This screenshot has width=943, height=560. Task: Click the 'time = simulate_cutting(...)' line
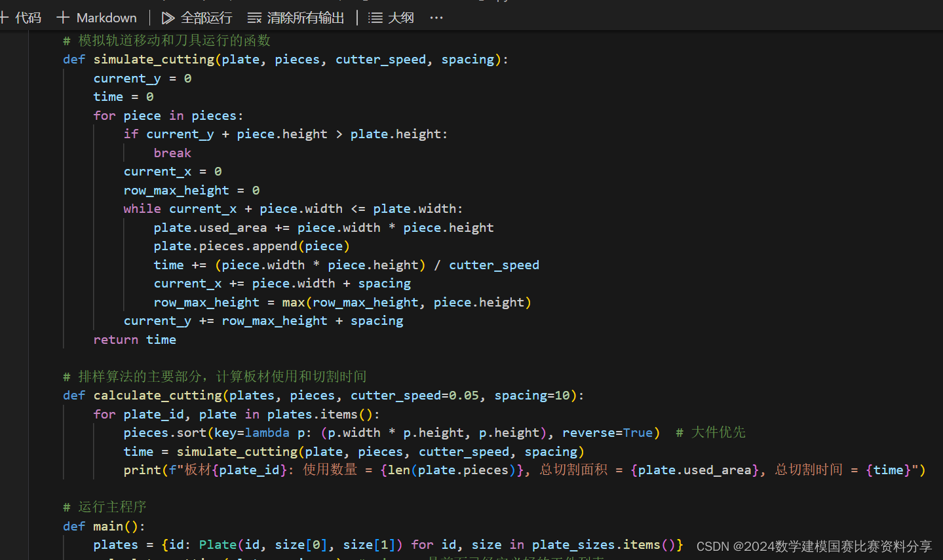pos(354,452)
